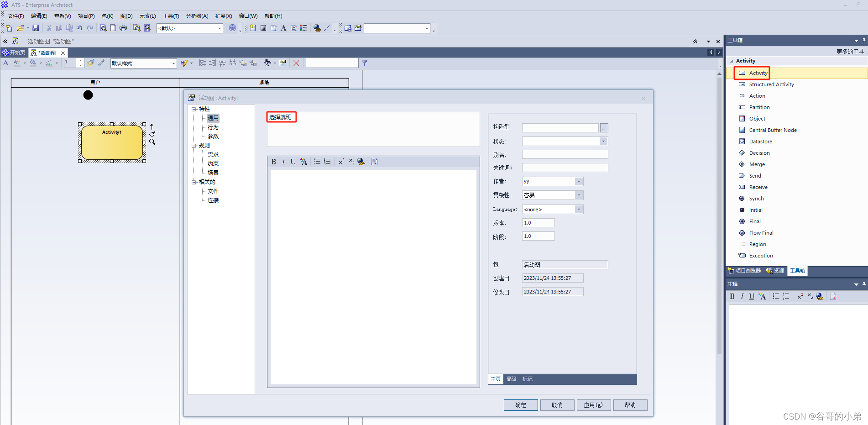Open the 默认样式 style dropdown
Image resolution: width=868 pixels, height=425 pixels.
pos(173,63)
